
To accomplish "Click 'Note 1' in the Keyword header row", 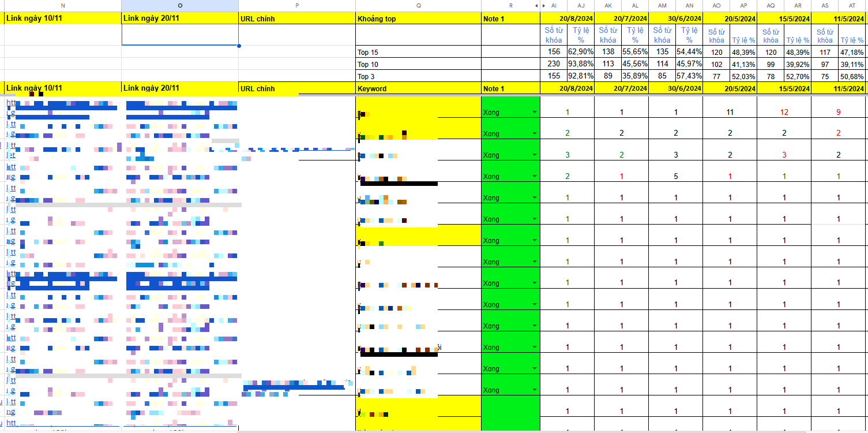I will [x=494, y=88].
